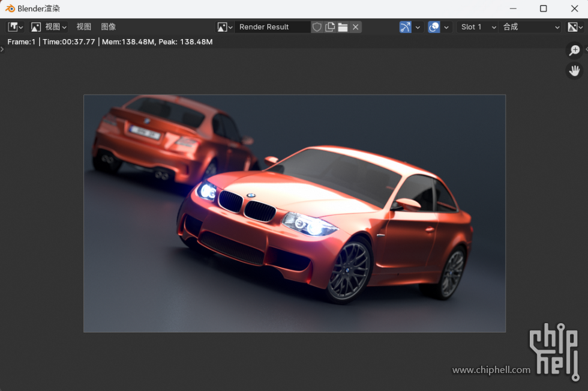Maximize the Blender render window
Viewport: 588px width, 391px height.
[x=544, y=8]
